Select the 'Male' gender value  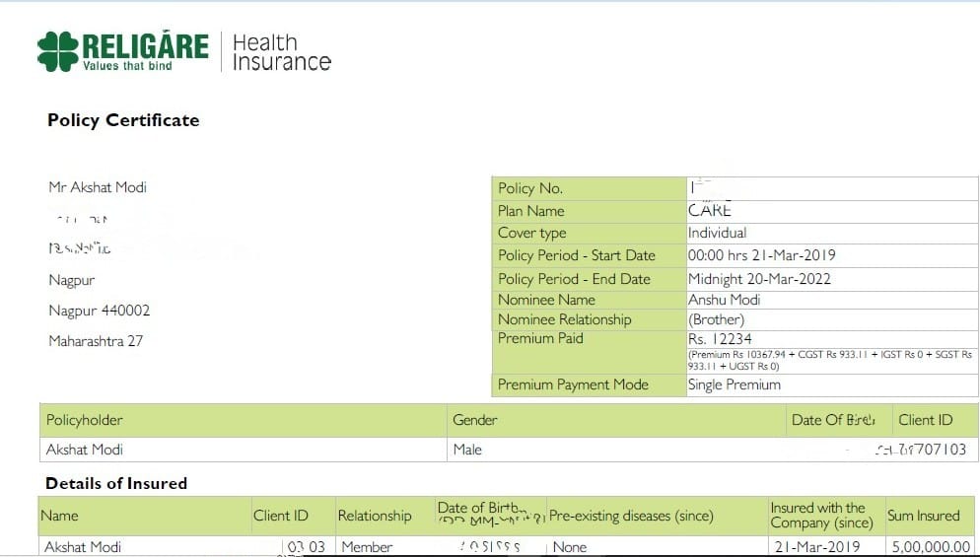(467, 450)
